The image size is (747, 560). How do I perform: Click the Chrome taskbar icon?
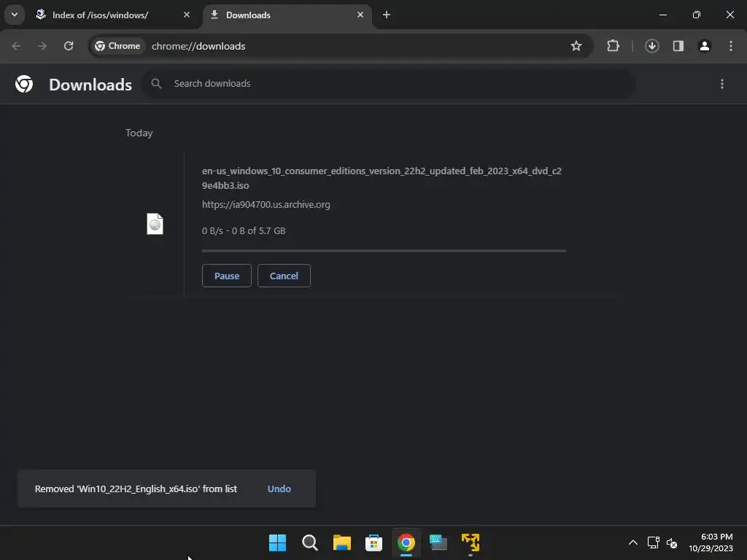pos(406,542)
